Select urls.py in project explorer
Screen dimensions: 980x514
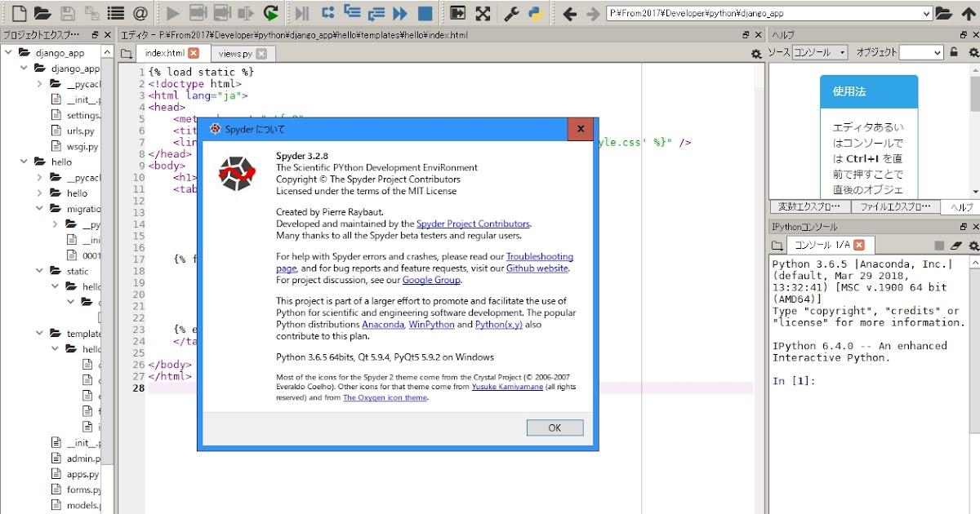coord(80,131)
